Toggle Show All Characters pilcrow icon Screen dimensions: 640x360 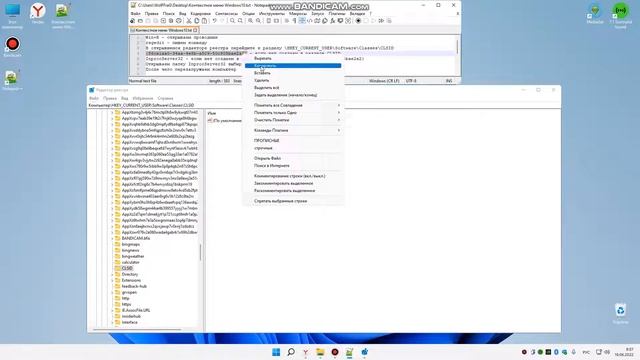[x=294, y=21]
